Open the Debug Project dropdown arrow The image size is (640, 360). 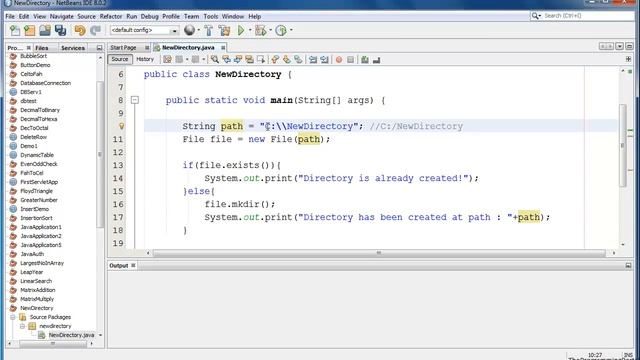270,30
